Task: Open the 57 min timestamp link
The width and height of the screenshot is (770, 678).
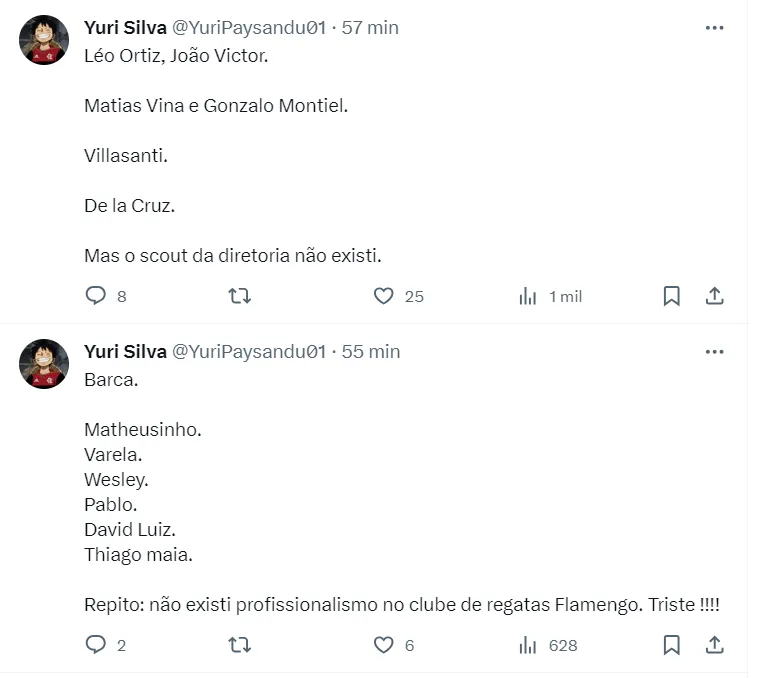Action: tap(370, 28)
